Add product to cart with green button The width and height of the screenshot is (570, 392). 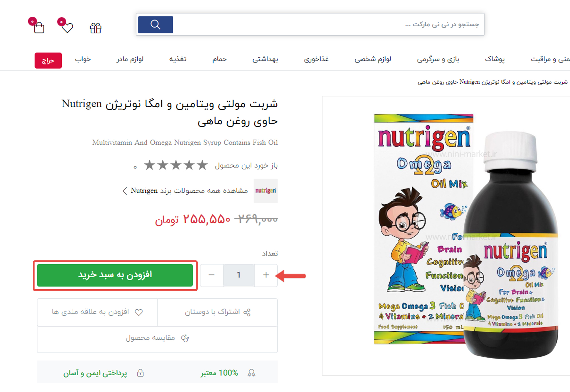[x=115, y=275]
